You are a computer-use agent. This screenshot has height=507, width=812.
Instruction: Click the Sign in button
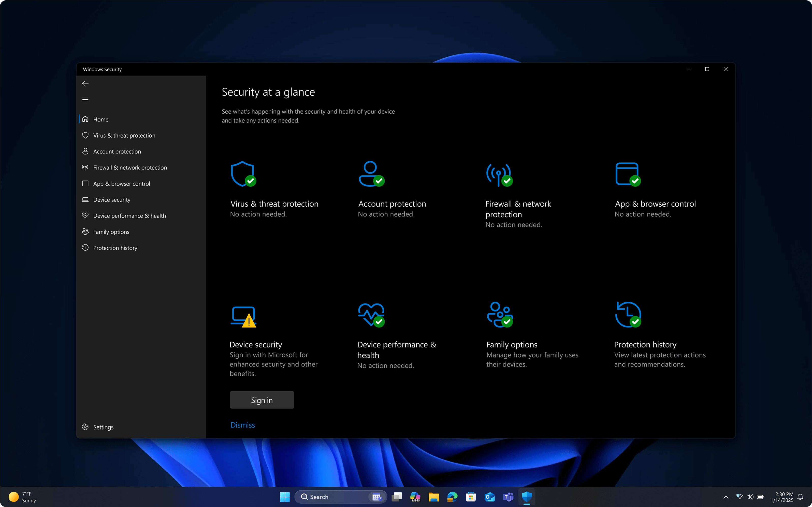[x=262, y=400]
